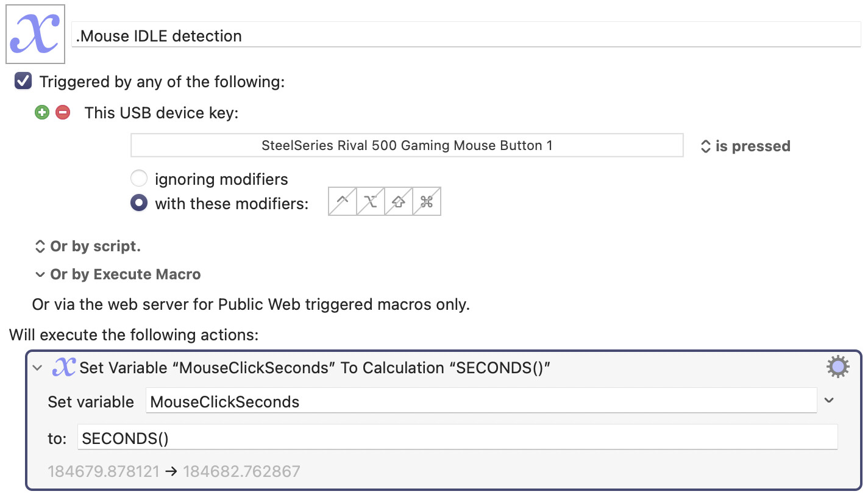This screenshot has width=868, height=494.
Task: Open the 'is pressed' popup menu
Action: tap(745, 146)
